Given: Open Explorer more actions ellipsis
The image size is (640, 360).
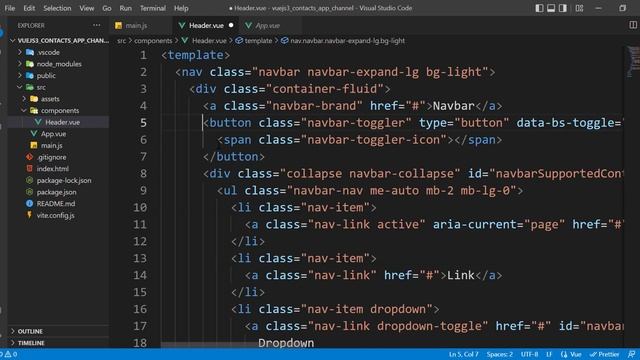Looking at the screenshot, I should (x=96, y=25).
